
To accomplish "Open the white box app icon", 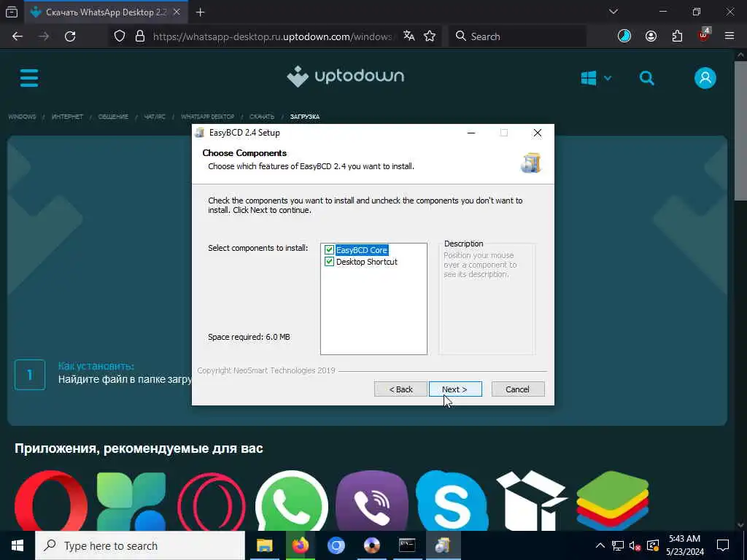I will (532, 501).
